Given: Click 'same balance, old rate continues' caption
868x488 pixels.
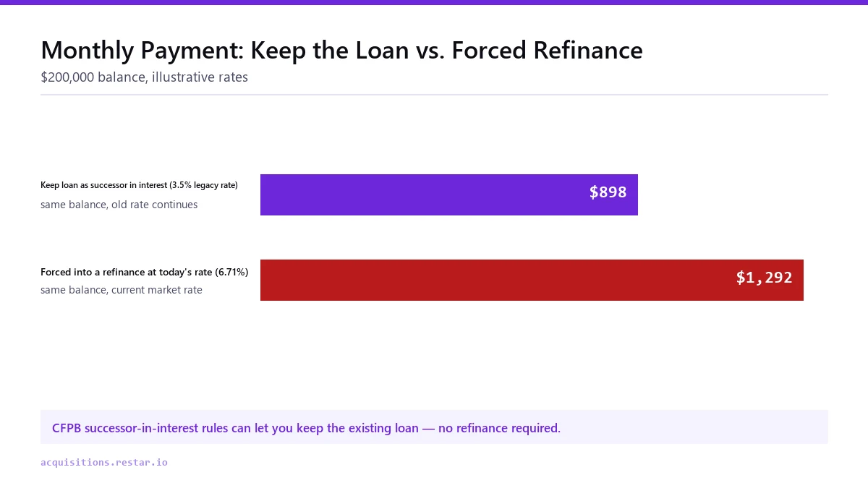Looking at the screenshot, I should [119, 205].
